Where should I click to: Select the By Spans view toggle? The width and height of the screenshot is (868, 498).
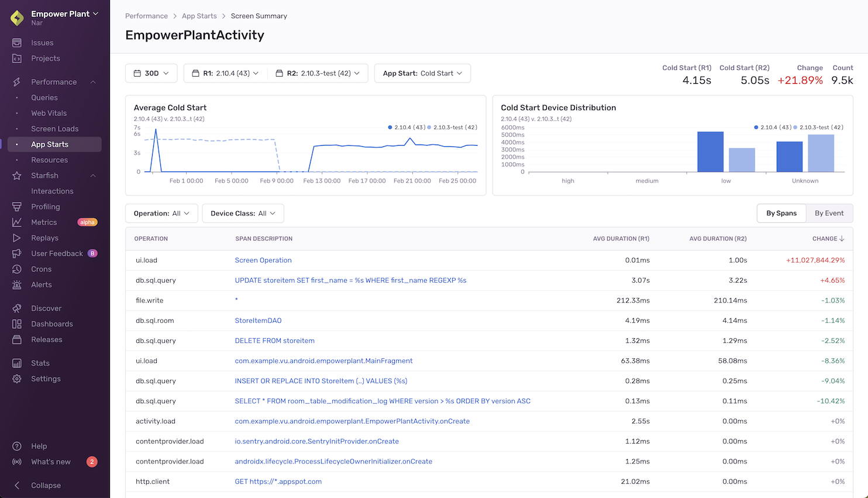tap(781, 214)
